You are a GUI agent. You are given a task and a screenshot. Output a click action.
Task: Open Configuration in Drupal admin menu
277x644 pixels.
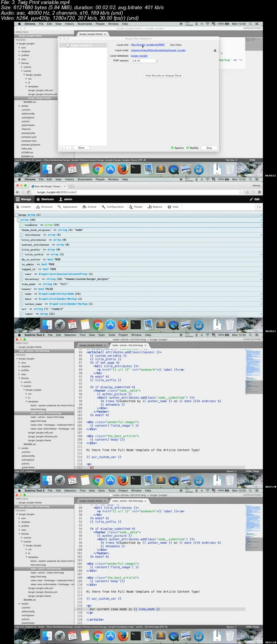click(x=113, y=207)
